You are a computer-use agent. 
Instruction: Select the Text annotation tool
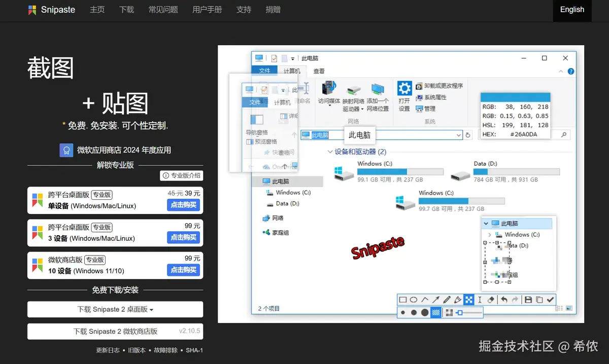[x=480, y=300]
